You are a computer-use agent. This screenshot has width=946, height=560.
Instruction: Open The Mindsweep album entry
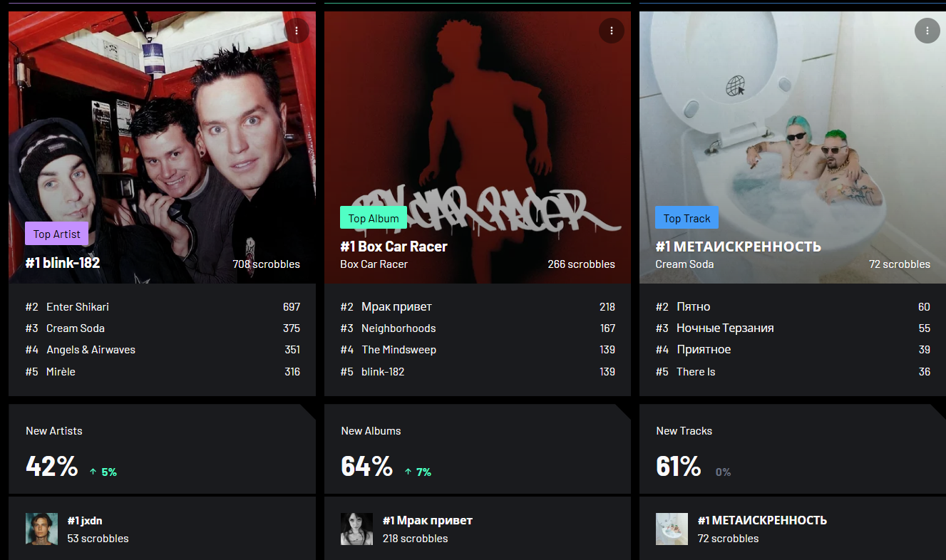click(399, 350)
